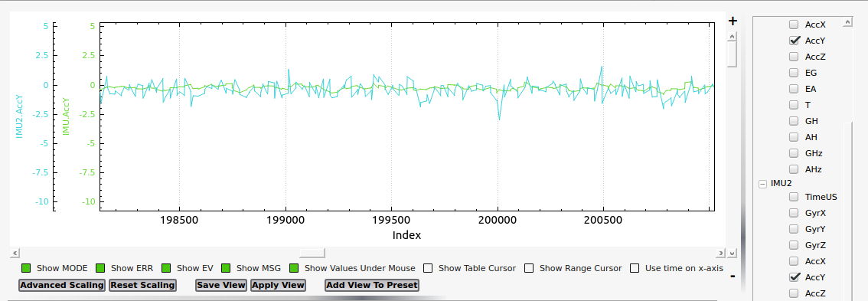This screenshot has height=301, width=868.
Task: Collapse the IMU2 tree group
Action: click(763, 184)
